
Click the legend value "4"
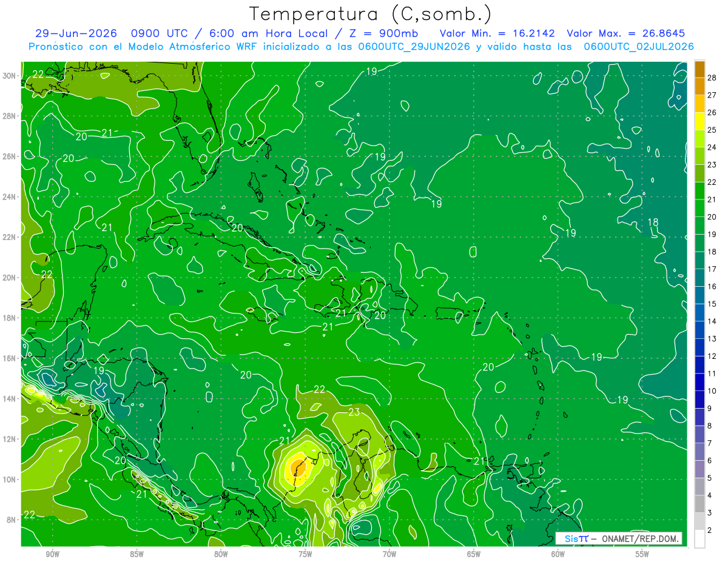(x=710, y=496)
